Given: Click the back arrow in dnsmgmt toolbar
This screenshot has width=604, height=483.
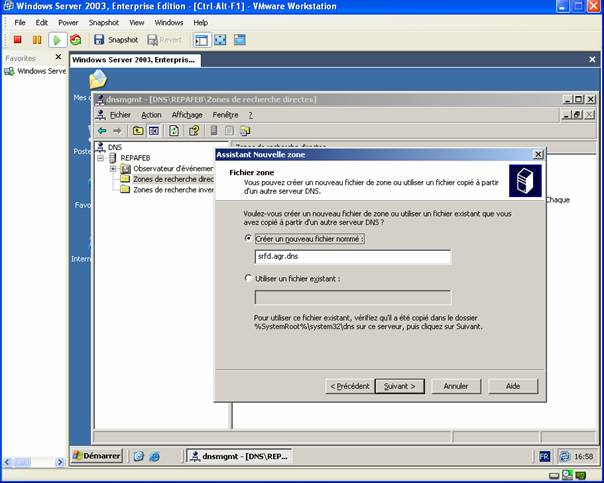Looking at the screenshot, I should (102, 131).
